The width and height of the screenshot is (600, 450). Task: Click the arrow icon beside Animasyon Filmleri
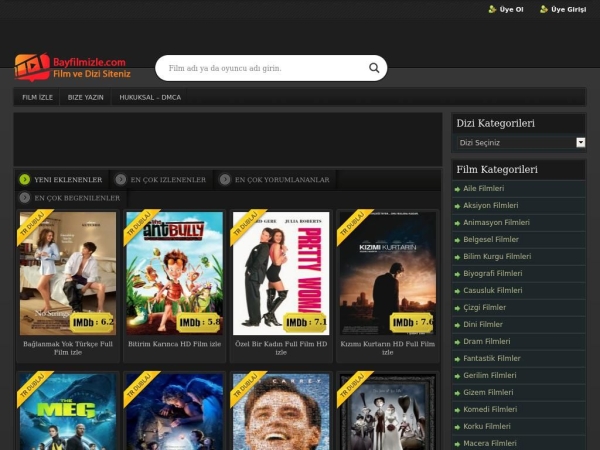pyautogui.click(x=457, y=223)
